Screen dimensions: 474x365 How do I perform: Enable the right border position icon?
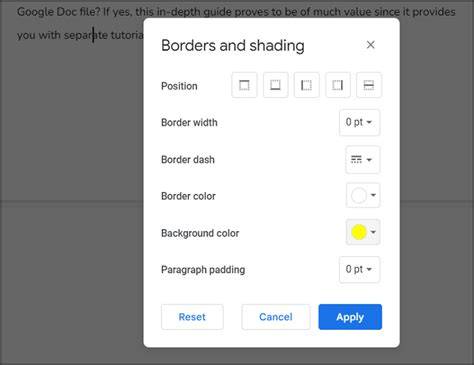(338, 85)
